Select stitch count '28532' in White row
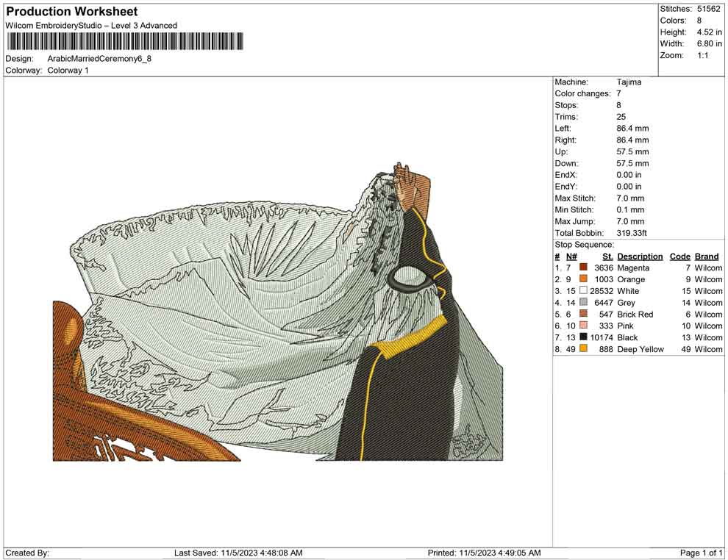Viewport: 728px width, 560px height. [602, 291]
